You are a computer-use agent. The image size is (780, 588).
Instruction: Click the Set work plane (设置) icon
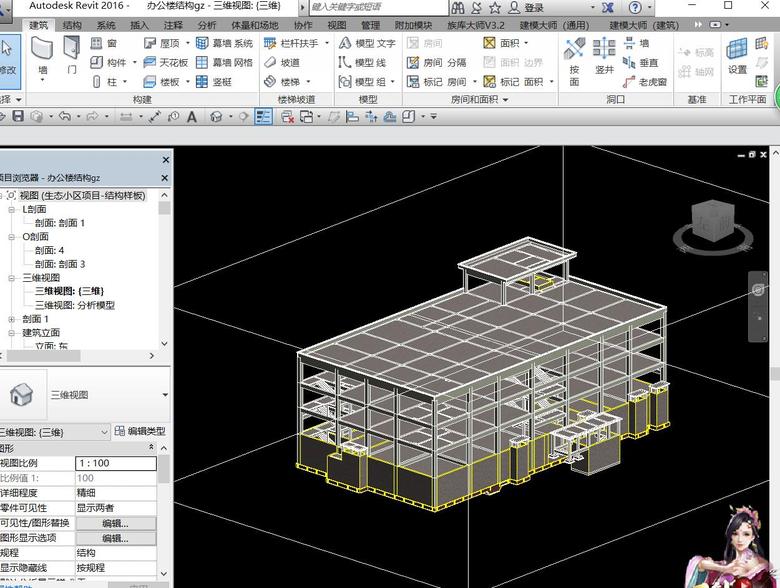click(x=737, y=55)
